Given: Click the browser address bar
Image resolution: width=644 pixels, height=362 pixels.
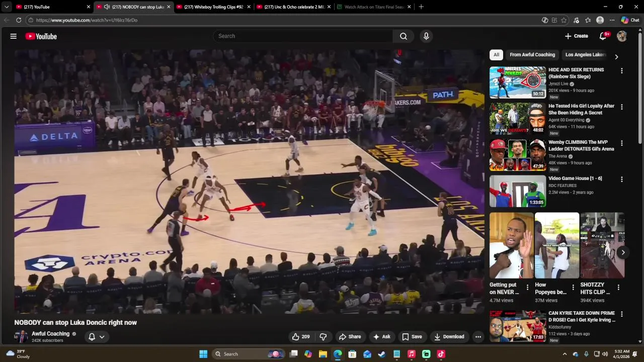Looking at the screenshot, I should pyautogui.click(x=282, y=20).
